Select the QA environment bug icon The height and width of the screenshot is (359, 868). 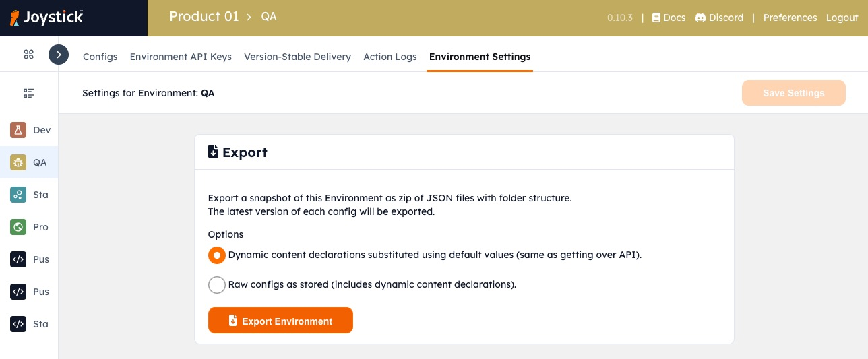pyautogui.click(x=18, y=162)
